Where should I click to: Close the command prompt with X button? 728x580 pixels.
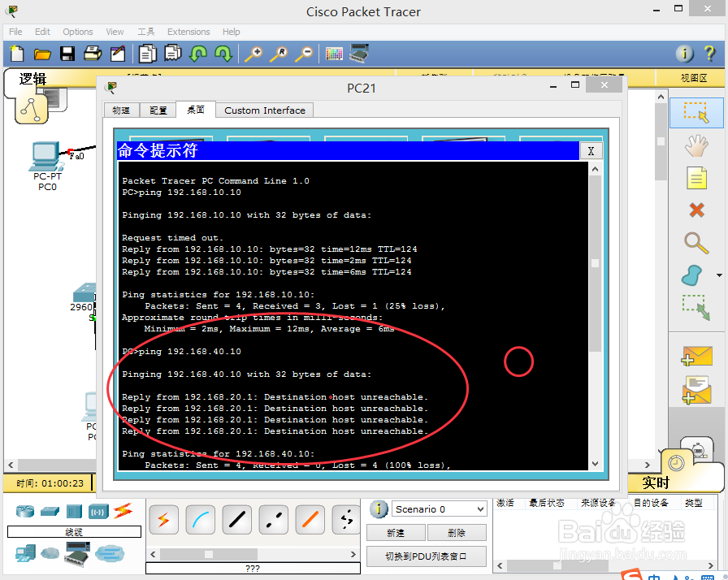tap(591, 151)
